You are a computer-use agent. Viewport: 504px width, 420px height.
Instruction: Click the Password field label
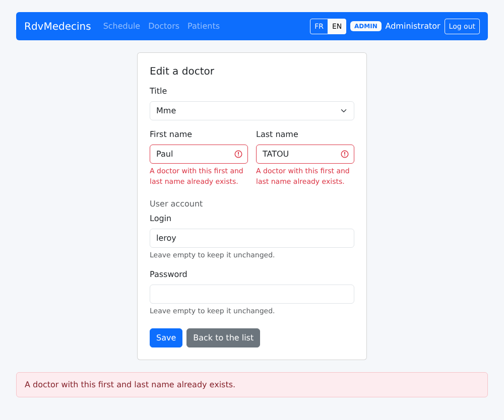(x=168, y=274)
